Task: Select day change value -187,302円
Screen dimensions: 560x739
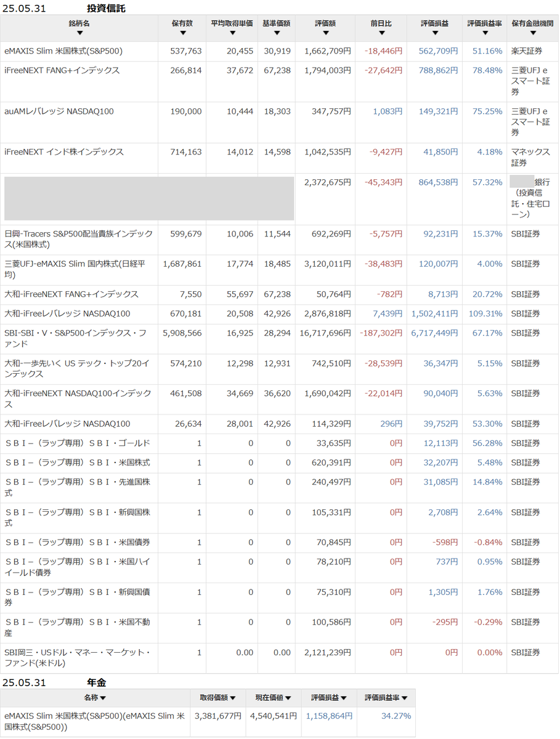Action: click(381, 333)
